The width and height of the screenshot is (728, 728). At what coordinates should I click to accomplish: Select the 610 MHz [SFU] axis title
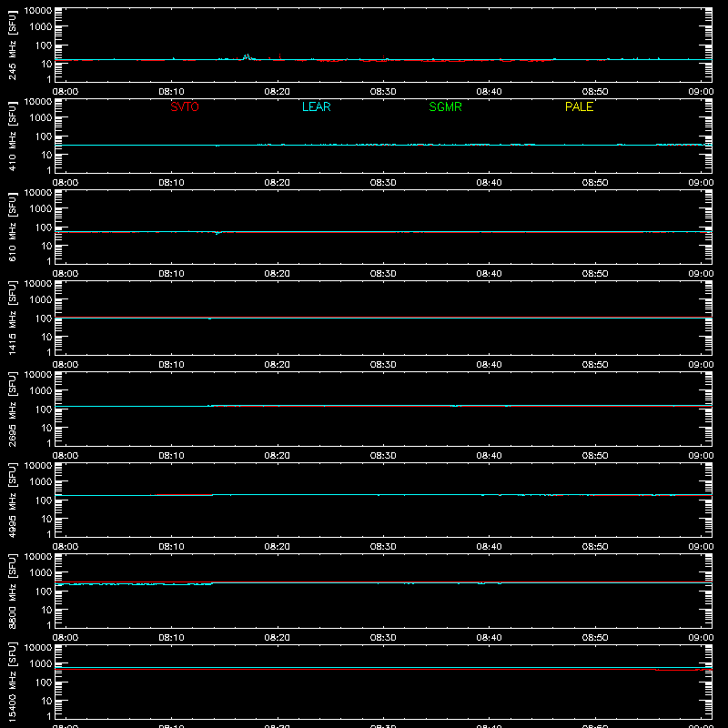(13, 227)
